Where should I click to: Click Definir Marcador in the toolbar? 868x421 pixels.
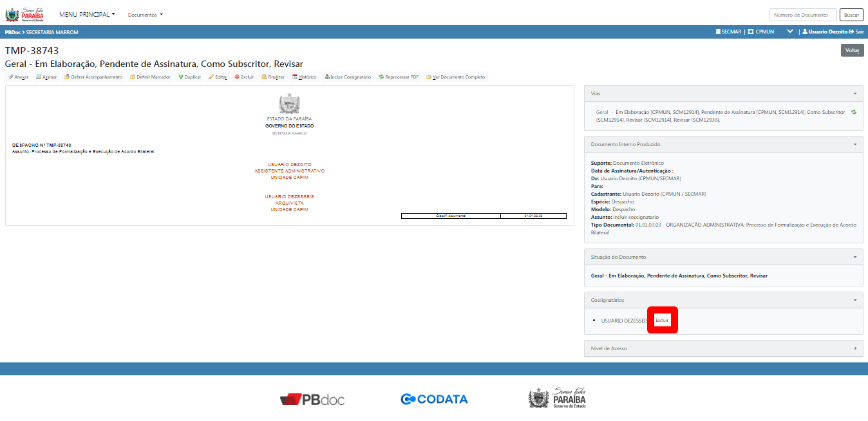pyautogui.click(x=150, y=77)
